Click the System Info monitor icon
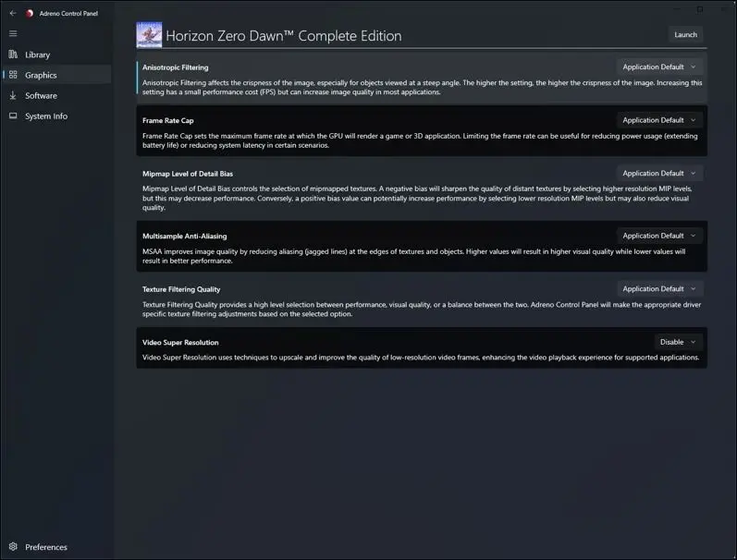 point(13,116)
